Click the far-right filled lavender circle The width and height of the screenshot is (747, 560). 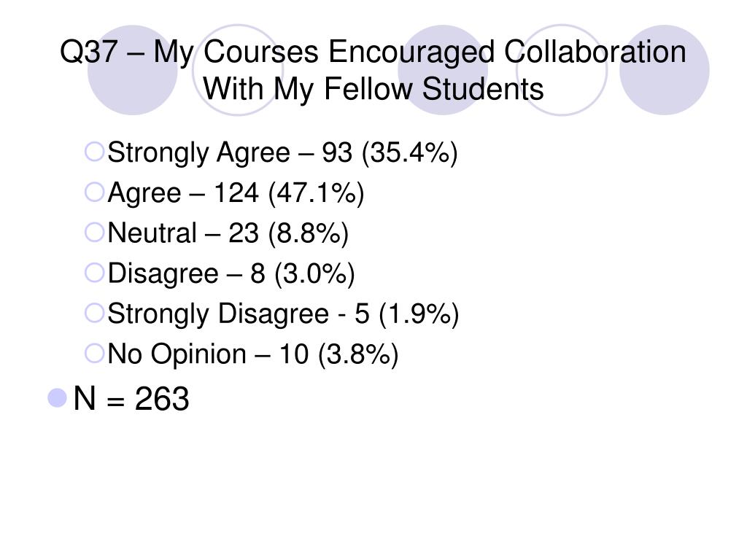click(664, 70)
